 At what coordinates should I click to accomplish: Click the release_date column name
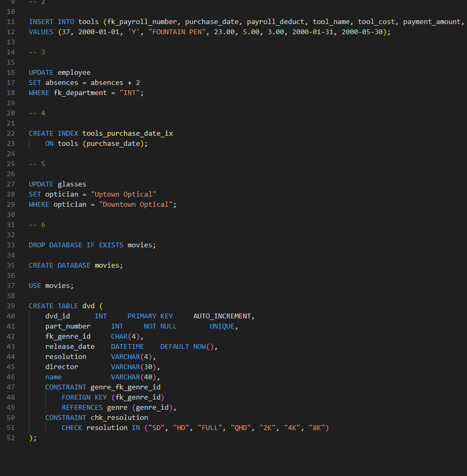coord(69,346)
